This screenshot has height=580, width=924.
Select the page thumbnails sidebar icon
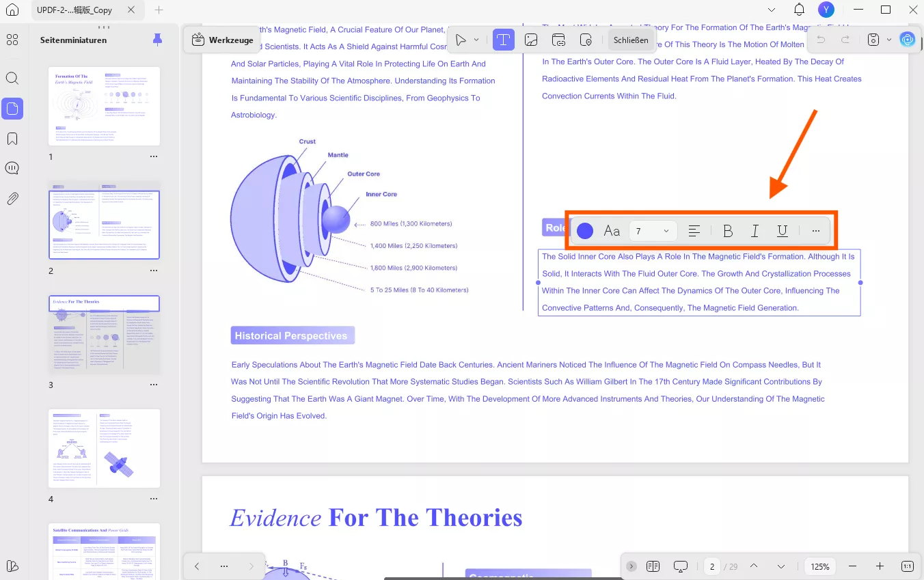point(12,109)
